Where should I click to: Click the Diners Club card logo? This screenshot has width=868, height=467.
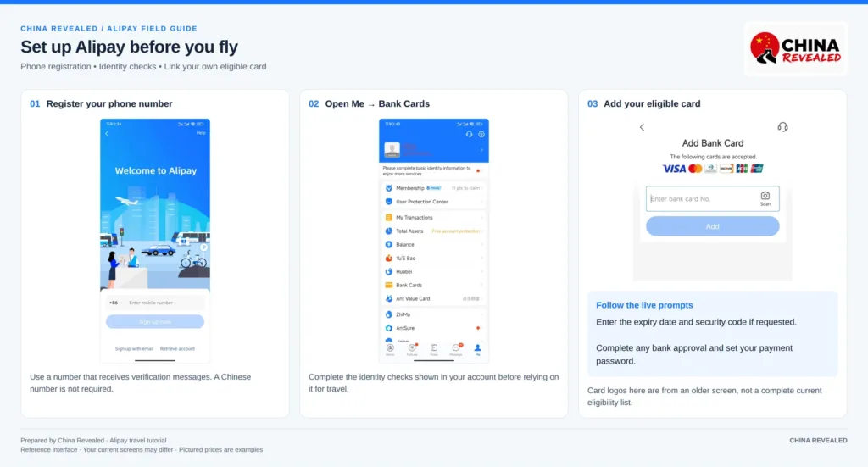point(711,169)
